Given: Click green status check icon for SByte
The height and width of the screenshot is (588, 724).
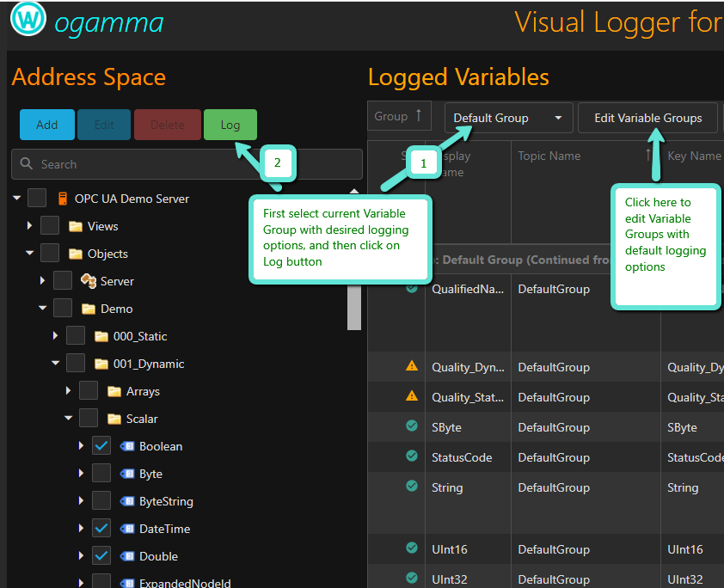Looking at the screenshot, I should (x=412, y=427).
